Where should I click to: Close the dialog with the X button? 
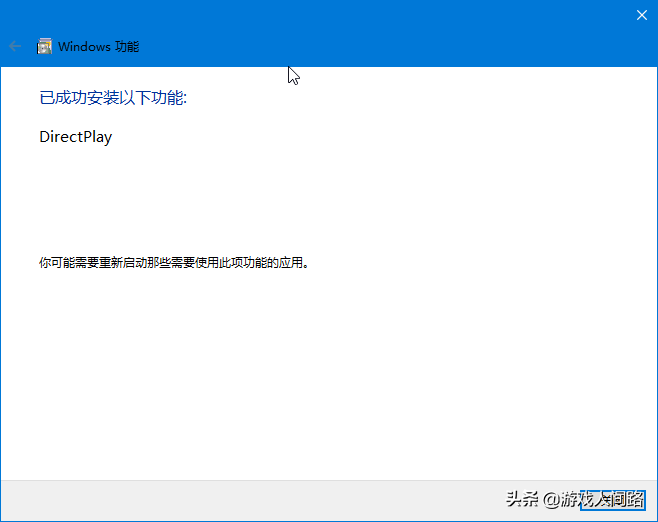(x=641, y=15)
